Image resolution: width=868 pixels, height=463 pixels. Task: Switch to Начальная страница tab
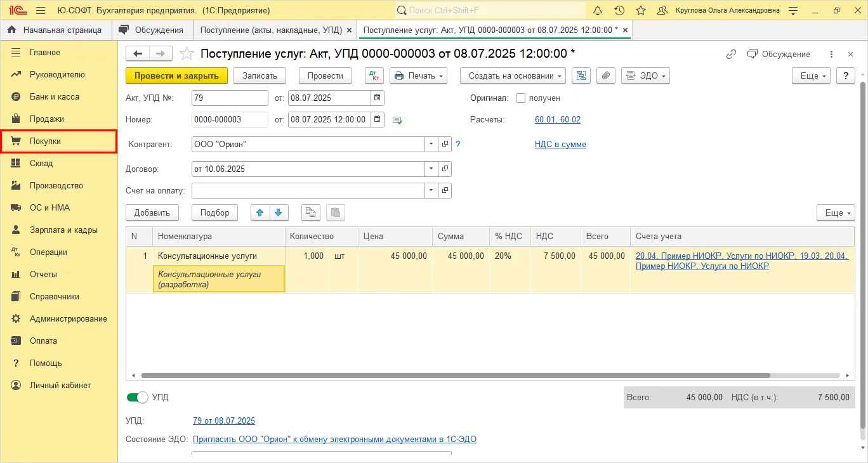(56, 30)
